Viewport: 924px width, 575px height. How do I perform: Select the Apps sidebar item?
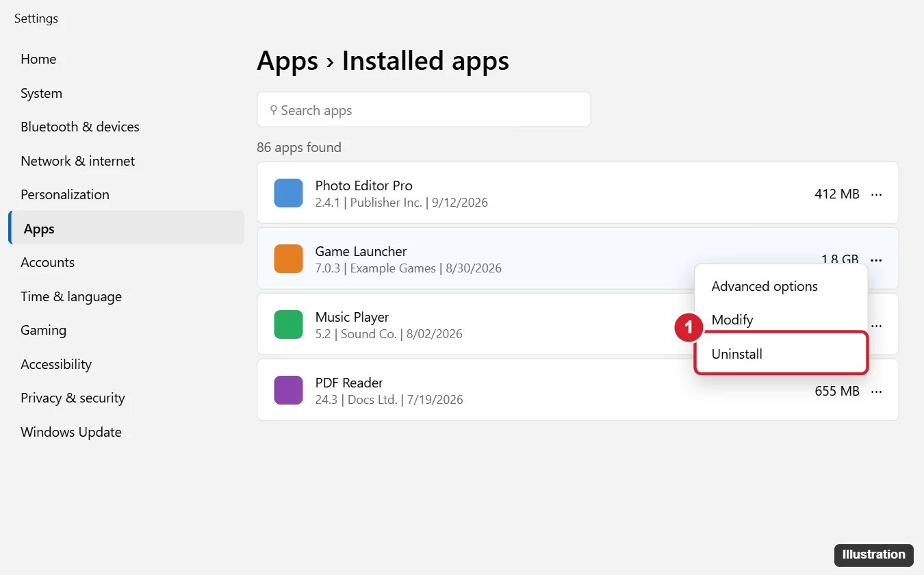[x=126, y=228]
